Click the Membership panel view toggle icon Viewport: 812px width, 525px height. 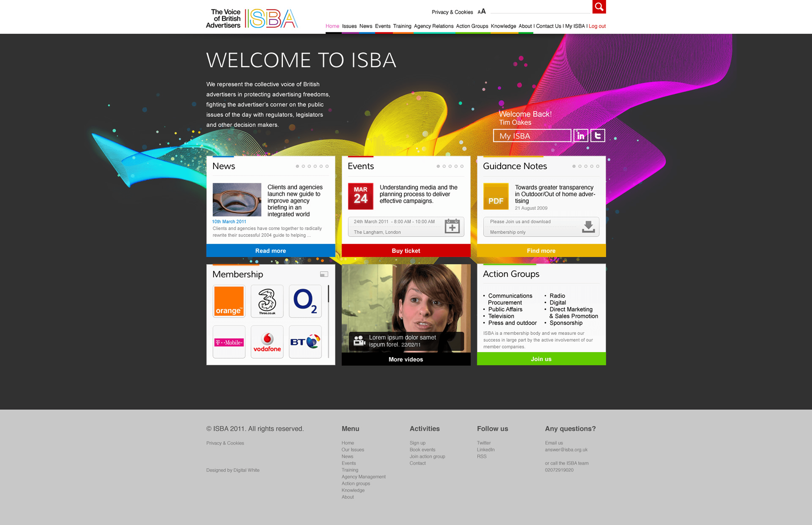[324, 274]
